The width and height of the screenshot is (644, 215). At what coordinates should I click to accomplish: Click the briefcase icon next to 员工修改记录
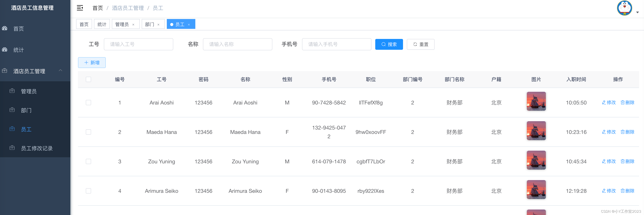(12, 148)
